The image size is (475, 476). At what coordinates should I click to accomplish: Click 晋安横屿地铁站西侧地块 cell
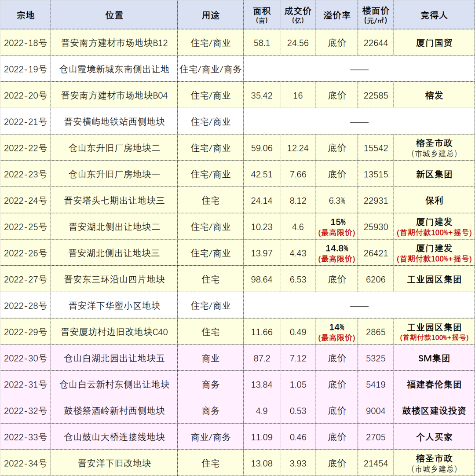(x=114, y=121)
